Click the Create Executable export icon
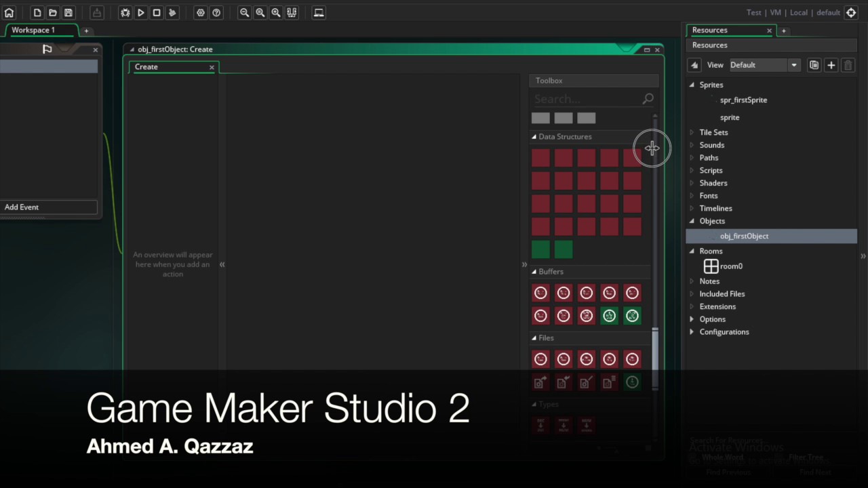 [x=97, y=12]
